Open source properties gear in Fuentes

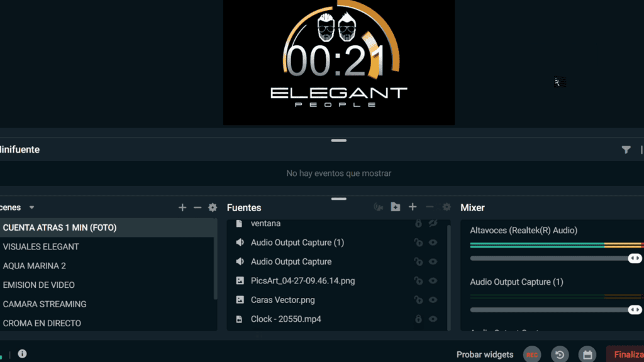(447, 207)
